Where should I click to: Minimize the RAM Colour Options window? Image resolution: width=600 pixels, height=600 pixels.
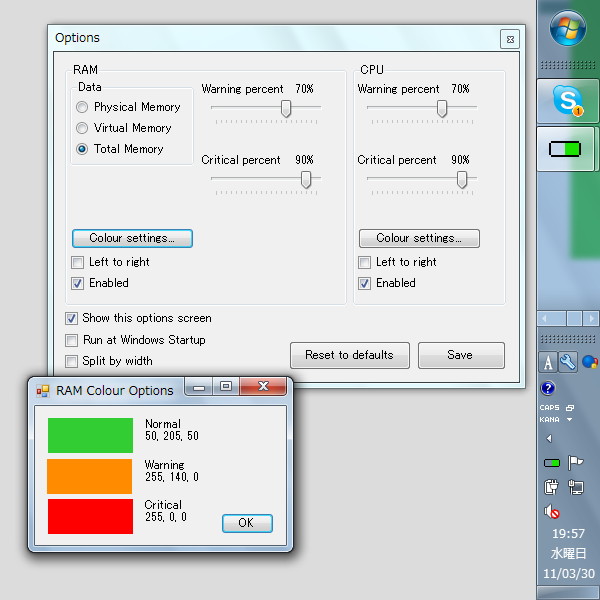coord(199,386)
